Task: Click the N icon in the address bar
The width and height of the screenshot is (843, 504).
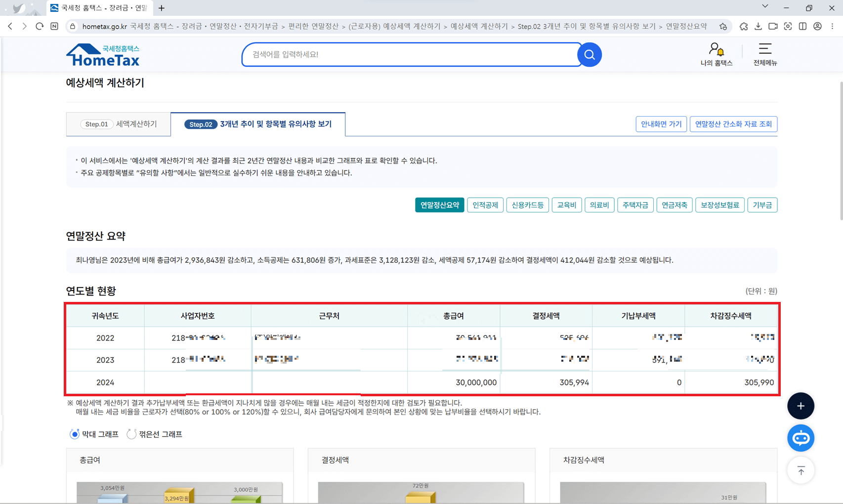Action: 54,26
